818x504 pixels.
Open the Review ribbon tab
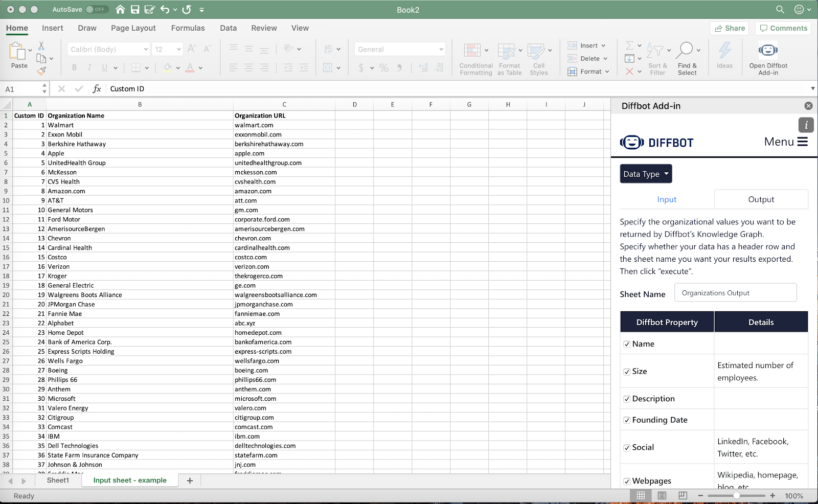(x=264, y=28)
